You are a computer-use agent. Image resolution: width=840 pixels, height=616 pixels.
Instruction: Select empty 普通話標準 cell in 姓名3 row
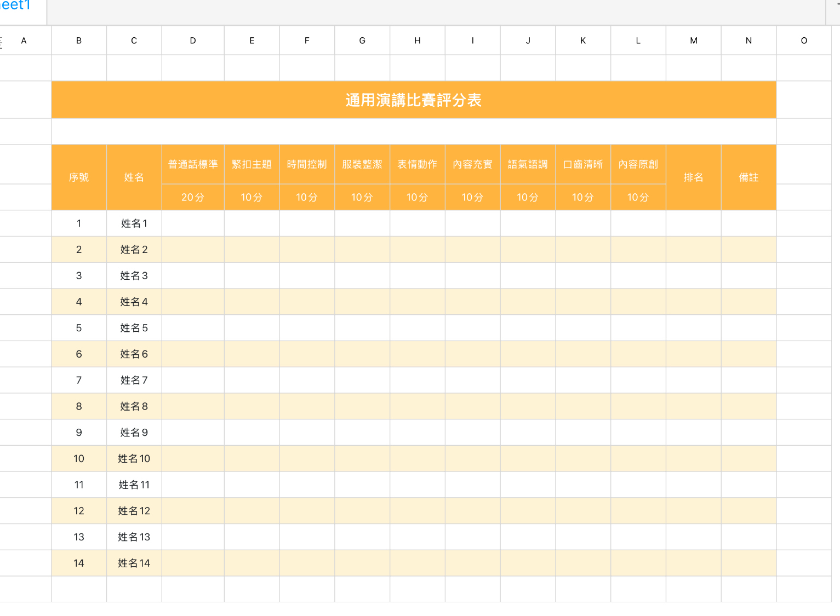point(193,275)
